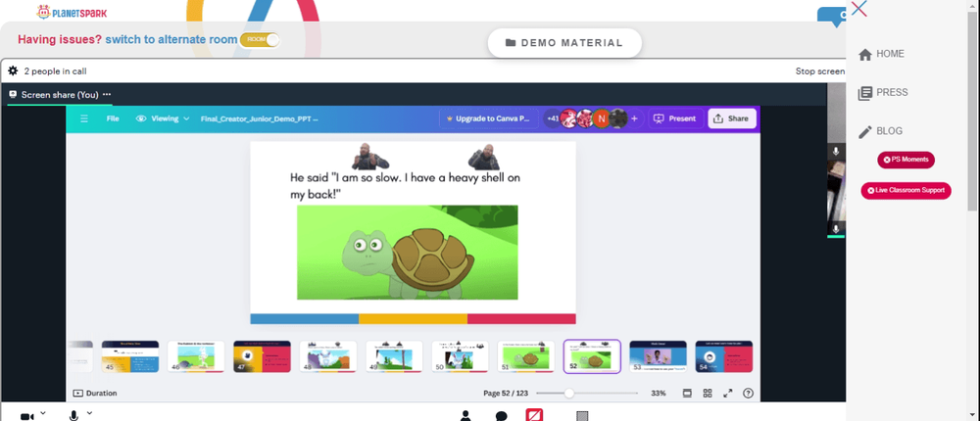Open slide thumbnail 46
980x421 pixels.
pyautogui.click(x=196, y=356)
